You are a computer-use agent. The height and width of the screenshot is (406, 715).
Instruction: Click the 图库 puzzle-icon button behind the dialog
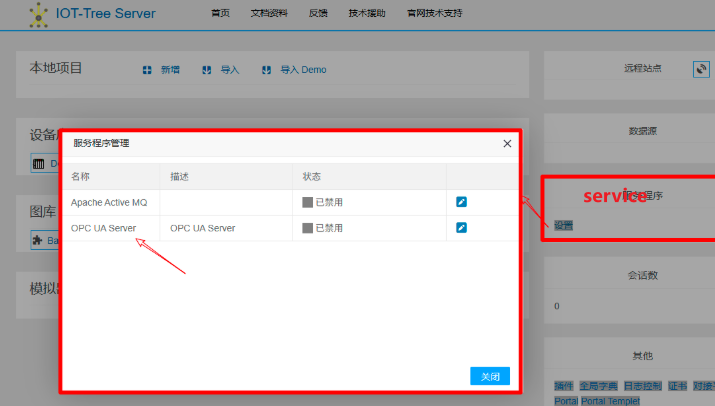[x=45, y=240]
